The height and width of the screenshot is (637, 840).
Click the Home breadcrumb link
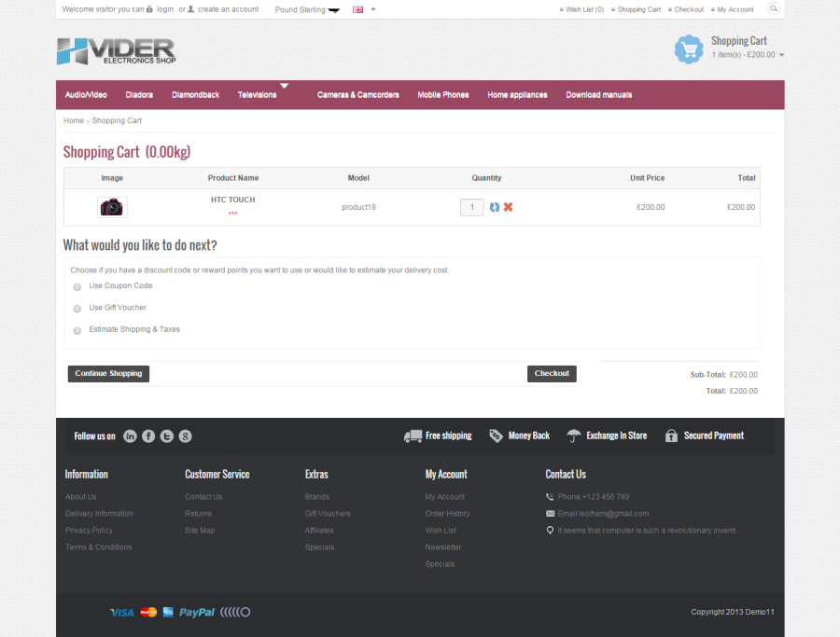click(74, 120)
